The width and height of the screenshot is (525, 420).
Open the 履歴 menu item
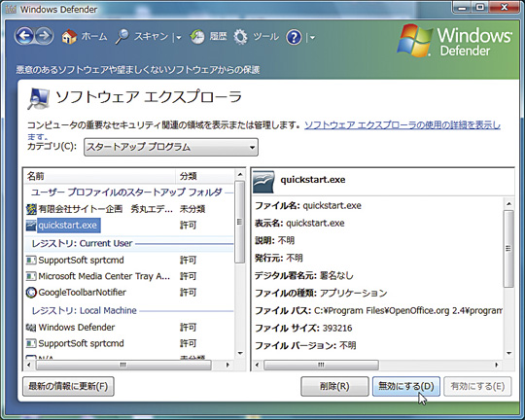[219, 36]
